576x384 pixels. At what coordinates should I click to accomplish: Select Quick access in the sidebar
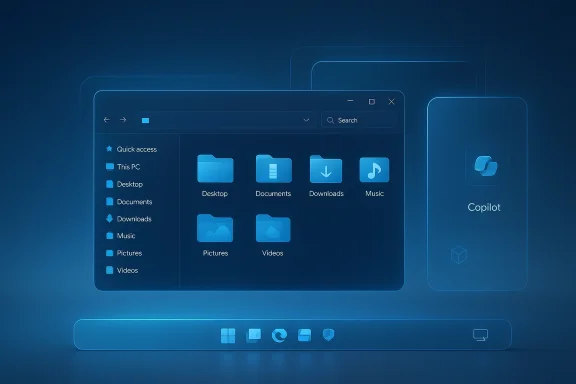click(132, 149)
